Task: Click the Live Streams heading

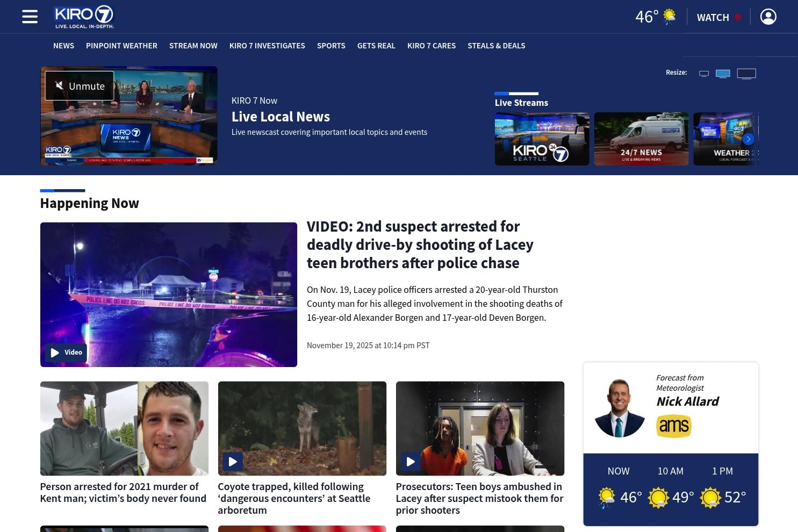Action: pyautogui.click(x=521, y=103)
